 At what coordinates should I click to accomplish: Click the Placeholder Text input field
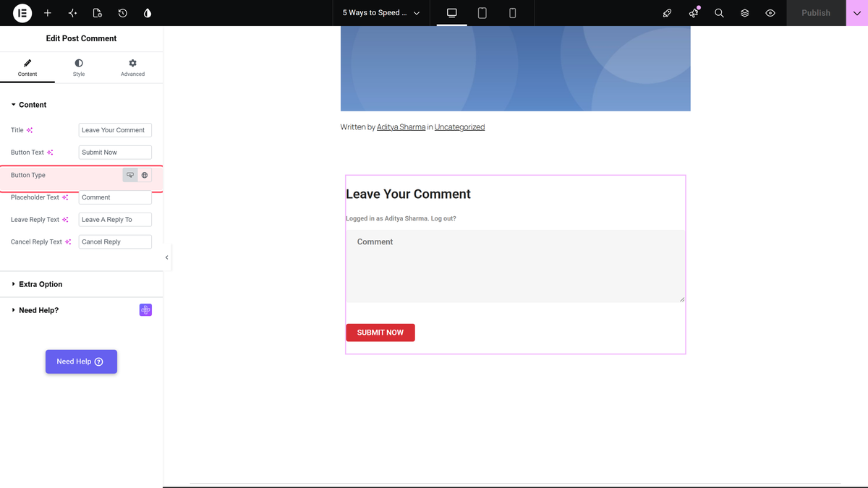click(x=115, y=197)
